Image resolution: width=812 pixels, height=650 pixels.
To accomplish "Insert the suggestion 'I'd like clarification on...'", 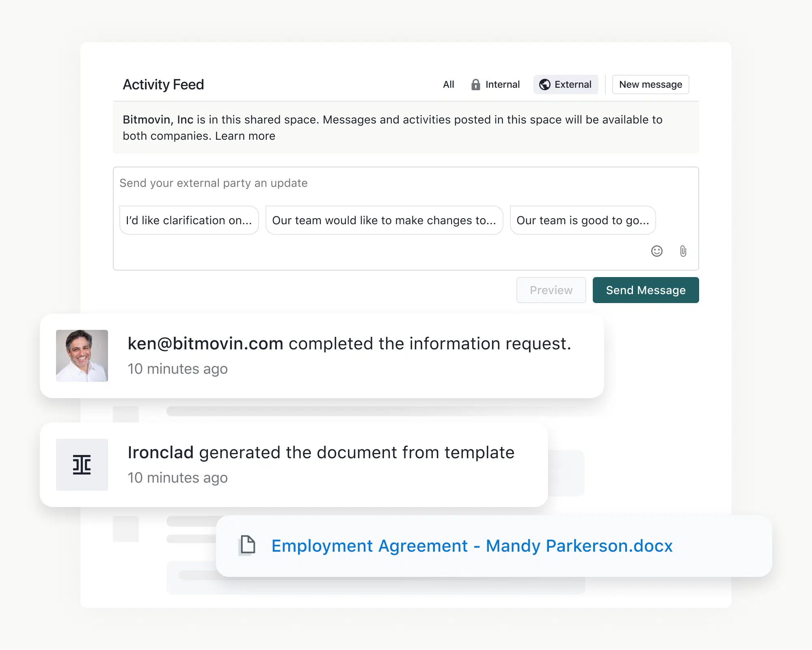I will click(x=188, y=220).
